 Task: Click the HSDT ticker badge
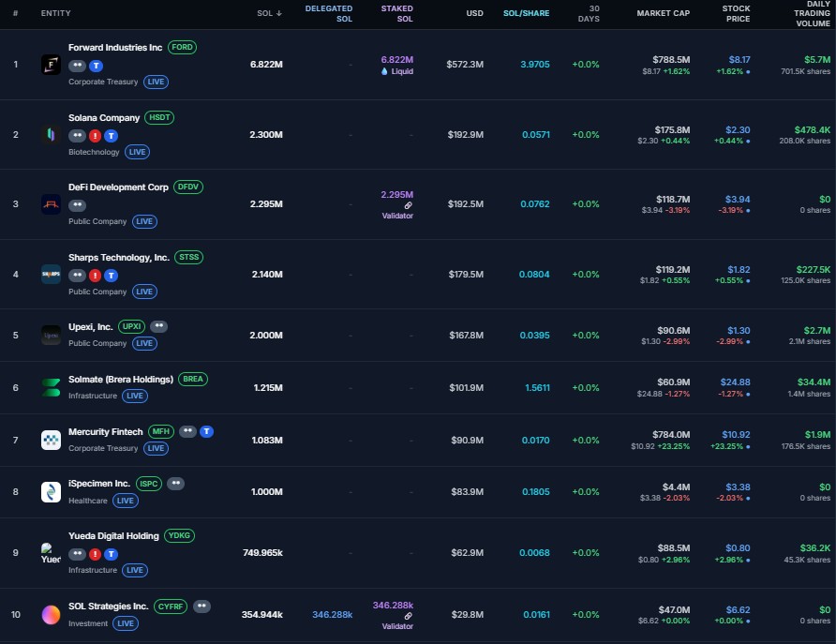pyautogui.click(x=159, y=118)
